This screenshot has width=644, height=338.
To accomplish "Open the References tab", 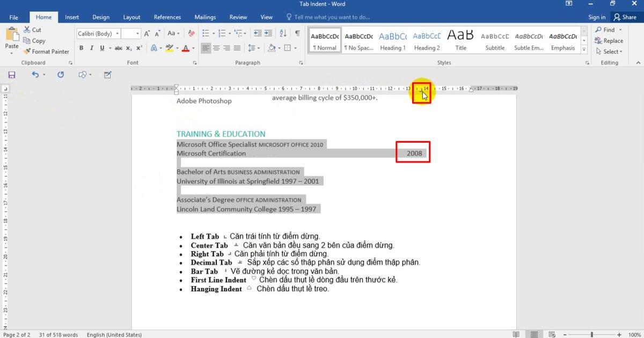I will [167, 17].
